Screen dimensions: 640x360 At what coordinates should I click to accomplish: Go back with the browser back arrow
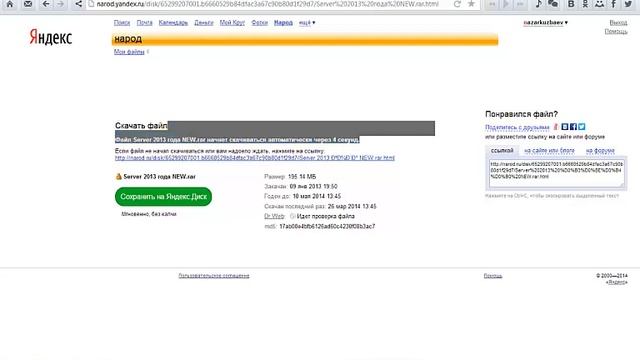click(46, 4)
